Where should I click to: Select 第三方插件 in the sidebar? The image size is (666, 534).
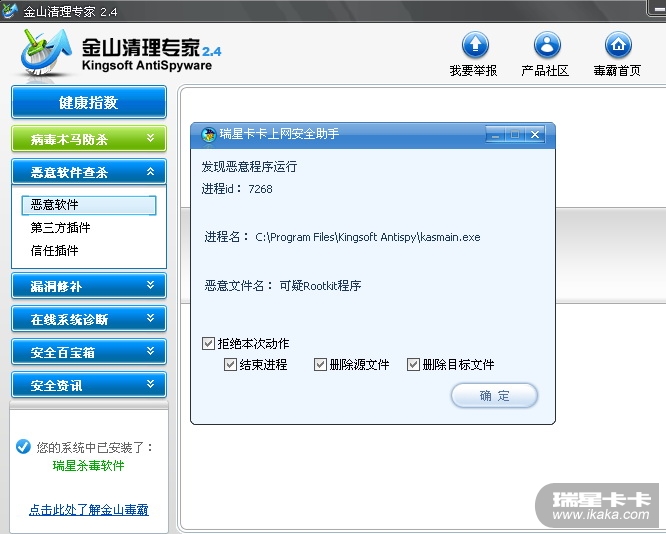click(60, 228)
